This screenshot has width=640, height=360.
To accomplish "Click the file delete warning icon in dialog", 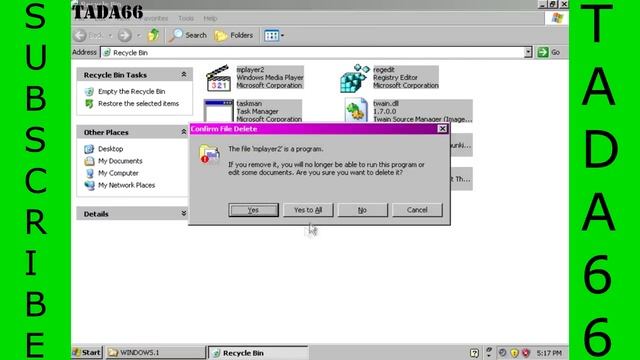I will coord(209,154).
